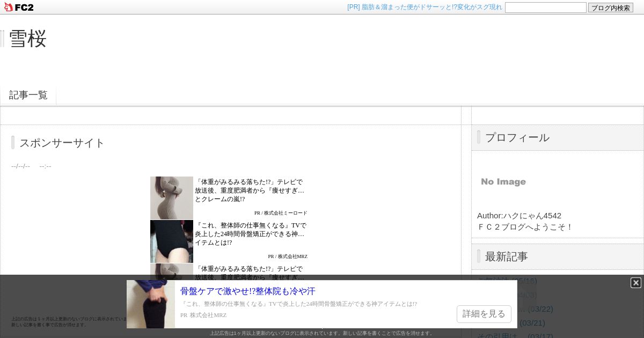Focus the blog search input field
This screenshot has height=338, width=644.
pos(546,8)
